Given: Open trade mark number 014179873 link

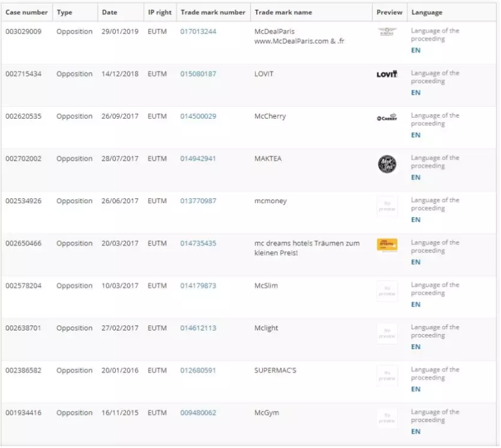Looking at the screenshot, I should (198, 286).
